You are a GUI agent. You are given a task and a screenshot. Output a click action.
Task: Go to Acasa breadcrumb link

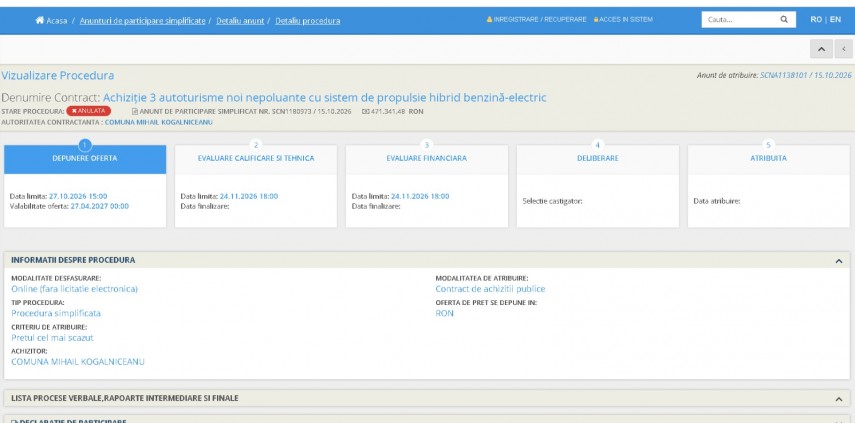[57, 21]
